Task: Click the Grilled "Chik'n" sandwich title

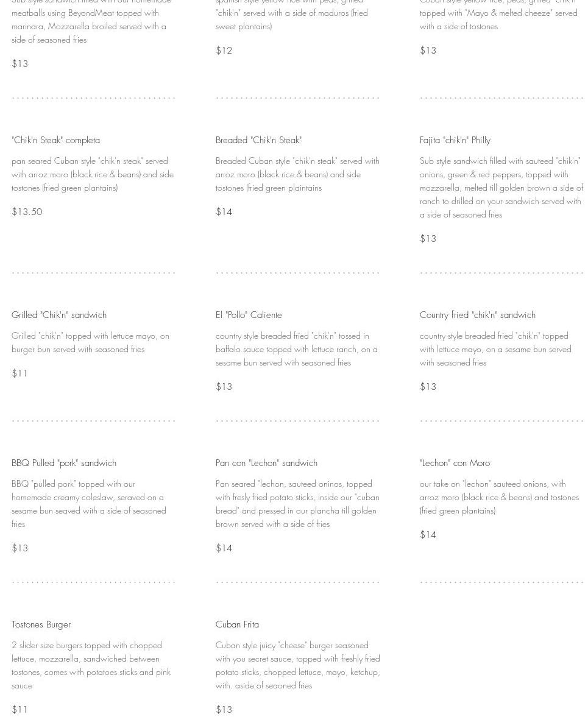Action: [x=59, y=315]
